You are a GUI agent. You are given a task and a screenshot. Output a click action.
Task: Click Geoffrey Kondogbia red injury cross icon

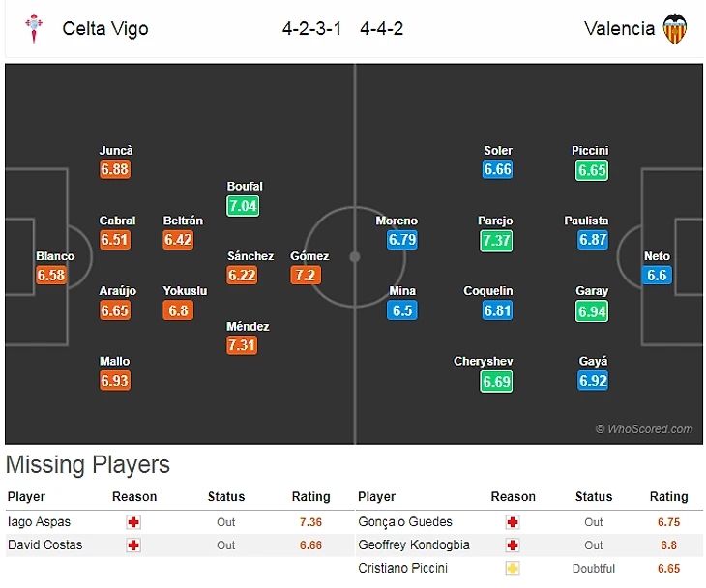click(x=513, y=545)
